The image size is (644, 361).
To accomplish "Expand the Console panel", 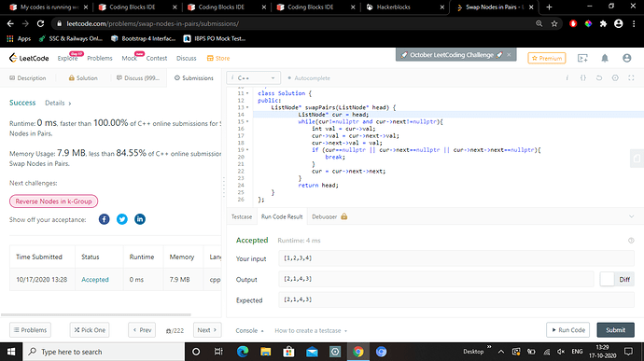I will click(x=249, y=330).
